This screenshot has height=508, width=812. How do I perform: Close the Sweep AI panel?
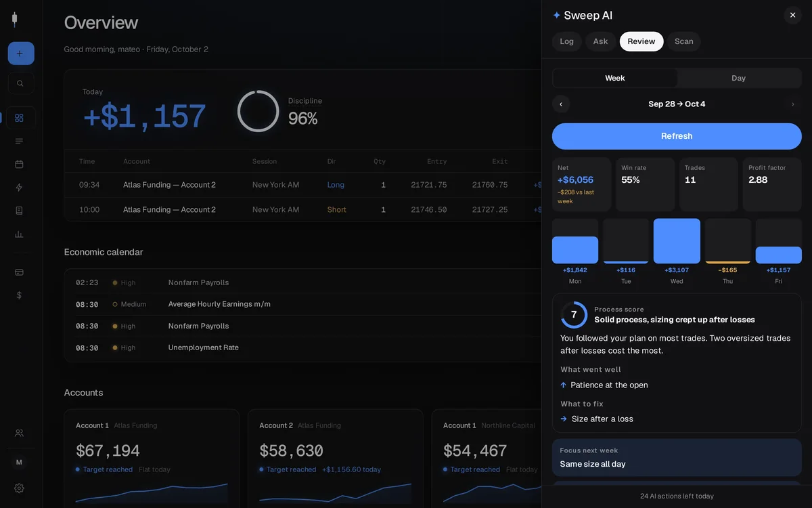click(792, 15)
